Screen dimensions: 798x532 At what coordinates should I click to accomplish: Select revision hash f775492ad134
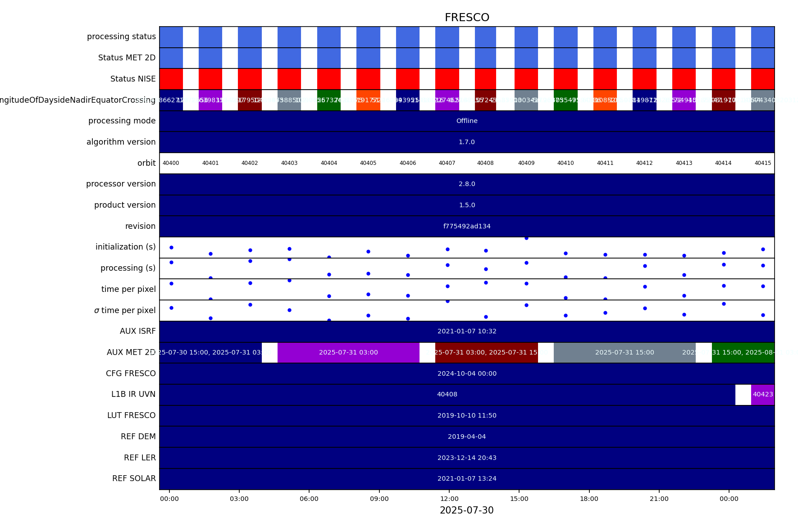(466, 227)
